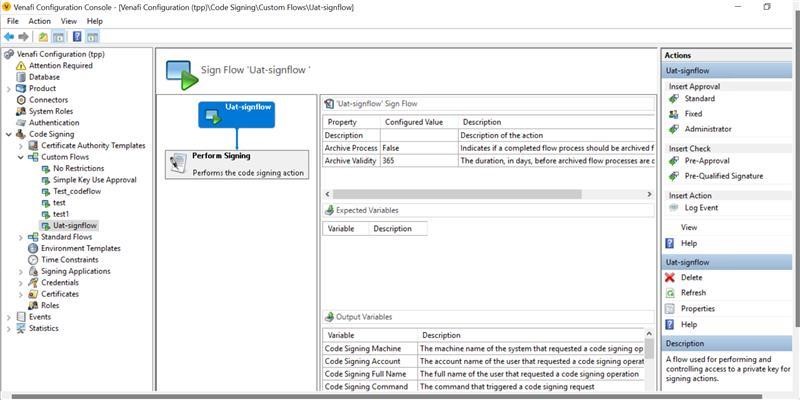The width and height of the screenshot is (800, 400).
Task: Insert a Log Event action icon
Action: [x=673, y=208]
